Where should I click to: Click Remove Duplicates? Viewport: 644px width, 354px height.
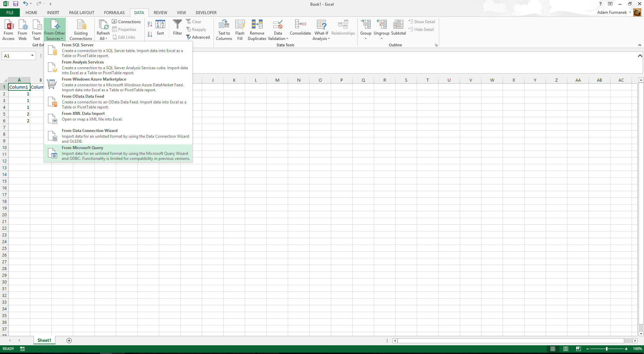pyautogui.click(x=257, y=30)
